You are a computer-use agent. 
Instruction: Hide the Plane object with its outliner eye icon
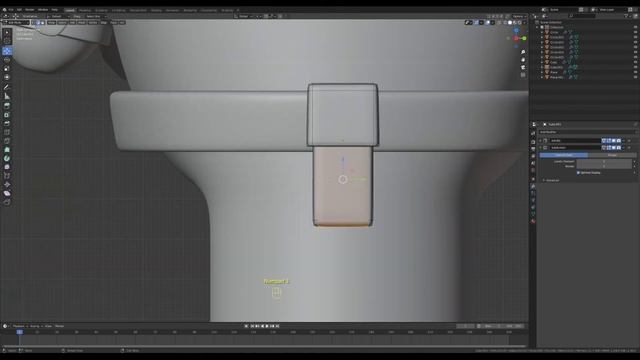pyautogui.click(x=636, y=72)
